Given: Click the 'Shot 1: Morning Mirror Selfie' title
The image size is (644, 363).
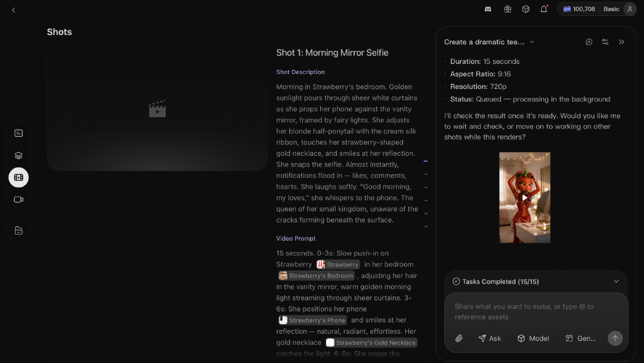Looking at the screenshot, I should [x=332, y=53].
